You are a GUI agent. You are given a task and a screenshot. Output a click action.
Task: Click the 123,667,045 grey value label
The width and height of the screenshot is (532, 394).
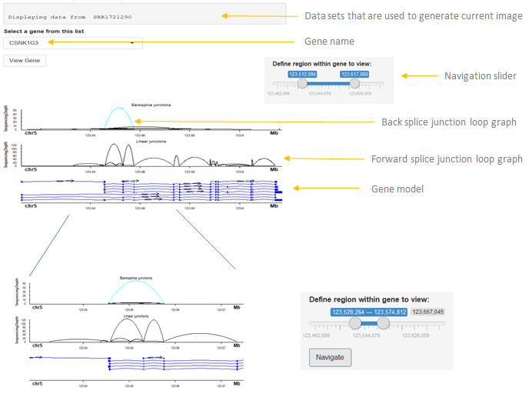(427, 312)
